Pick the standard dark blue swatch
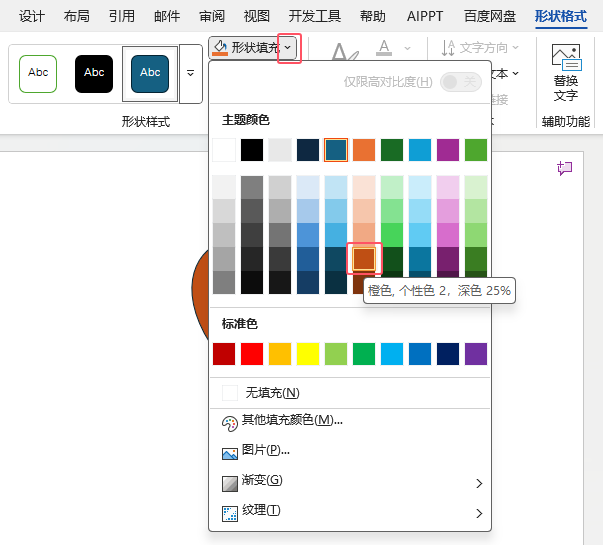Screen dimensions: 603x545 [448, 354]
